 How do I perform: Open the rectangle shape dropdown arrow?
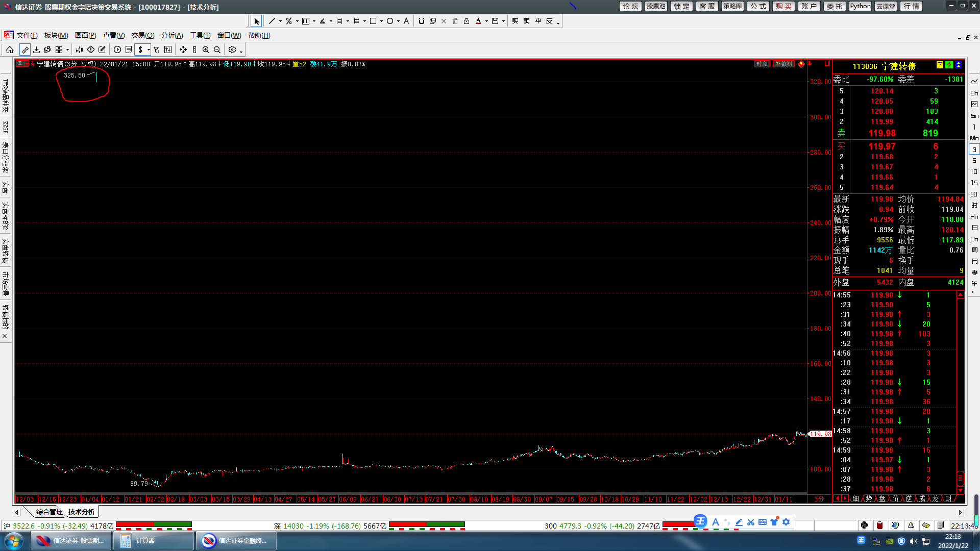(x=381, y=21)
